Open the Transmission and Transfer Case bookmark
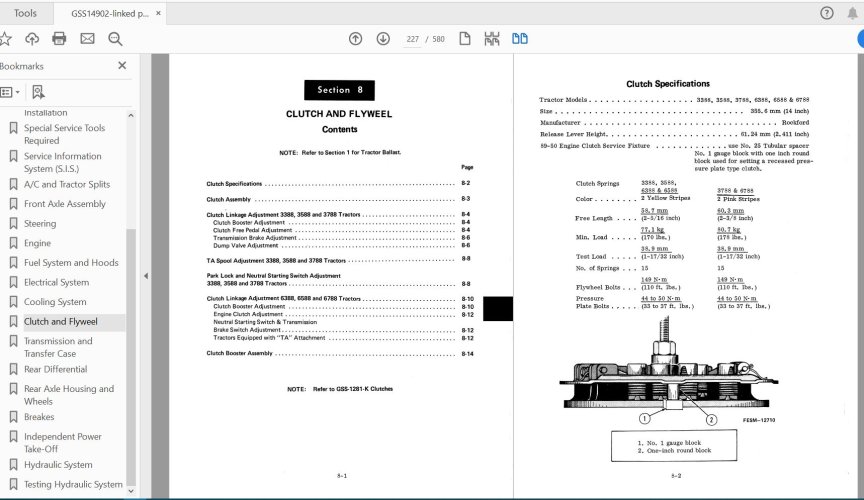Viewport: 864px width, 500px height. coord(60,347)
